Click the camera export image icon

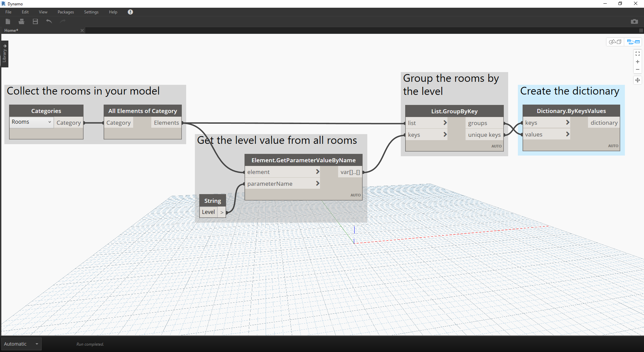[x=634, y=21]
